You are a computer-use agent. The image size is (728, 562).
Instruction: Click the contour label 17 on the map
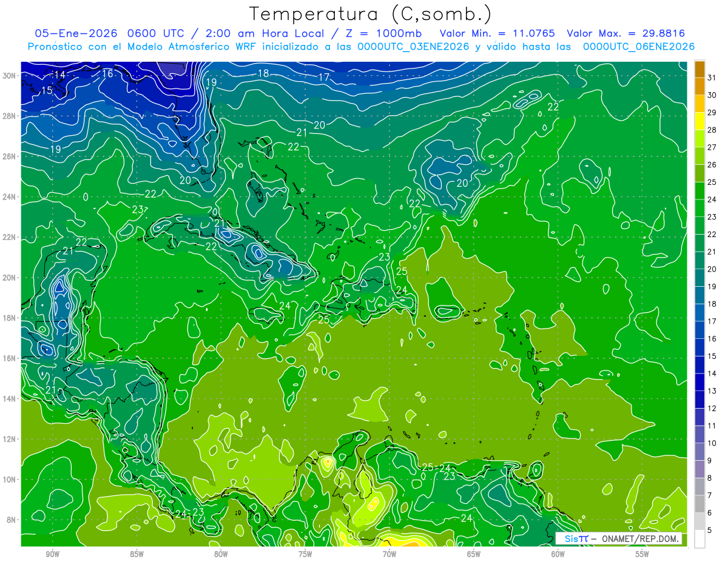324,77
